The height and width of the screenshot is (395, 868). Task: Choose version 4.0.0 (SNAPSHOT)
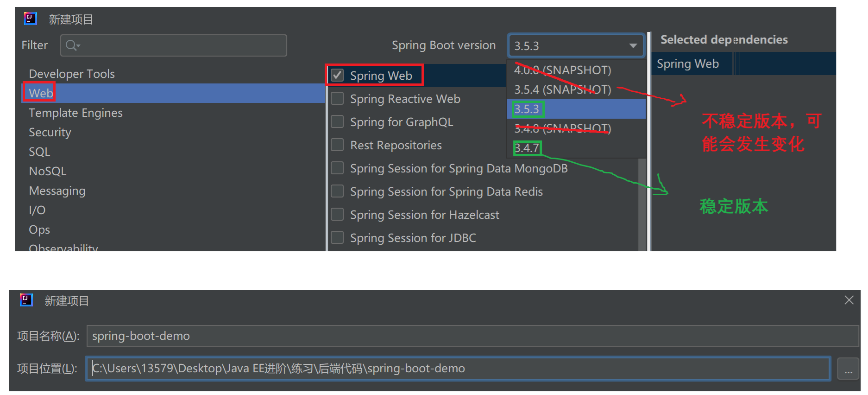[x=576, y=70]
